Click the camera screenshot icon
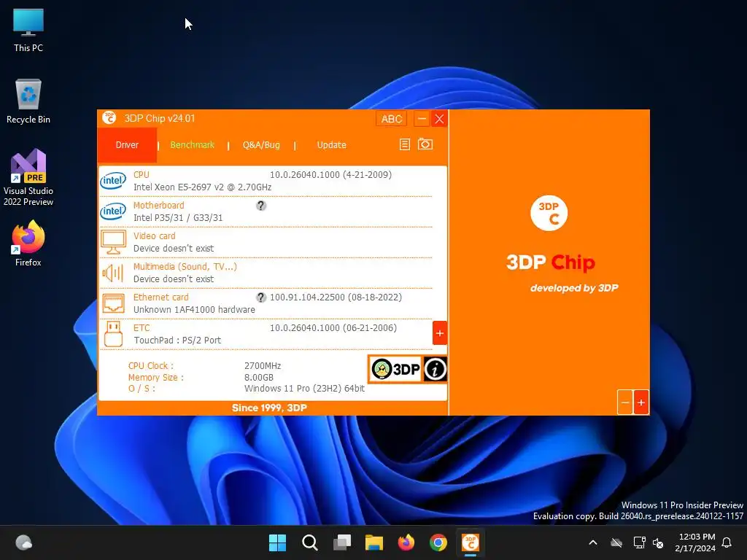 425,144
